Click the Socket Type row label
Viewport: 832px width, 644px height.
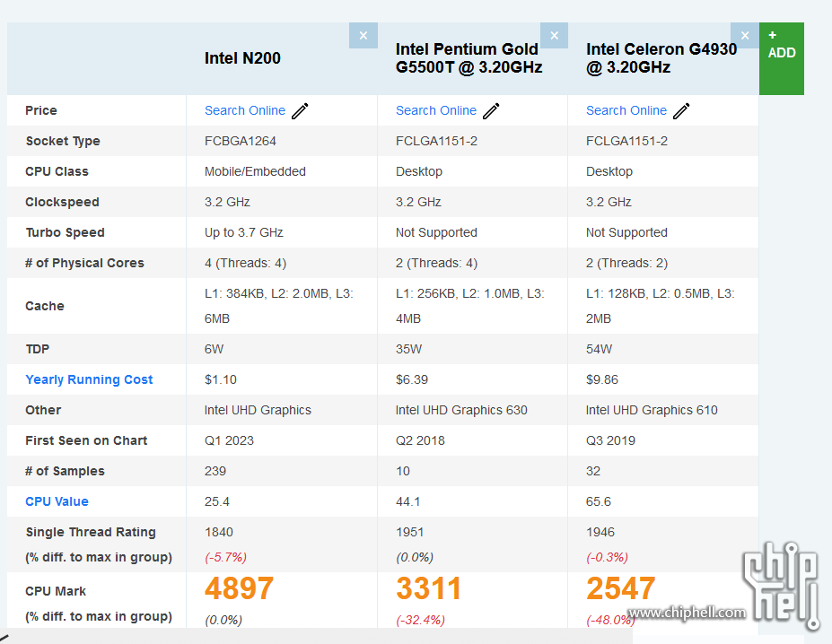coord(63,141)
